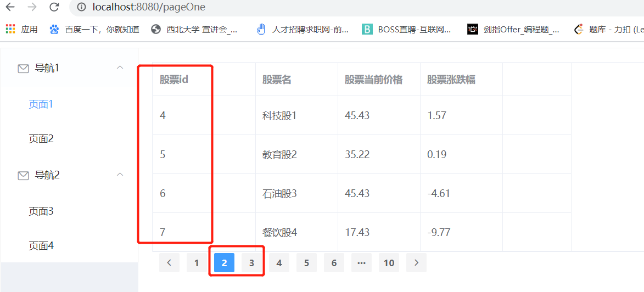Go to pagination page 10
This screenshot has width=644, height=292.
pos(389,263)
